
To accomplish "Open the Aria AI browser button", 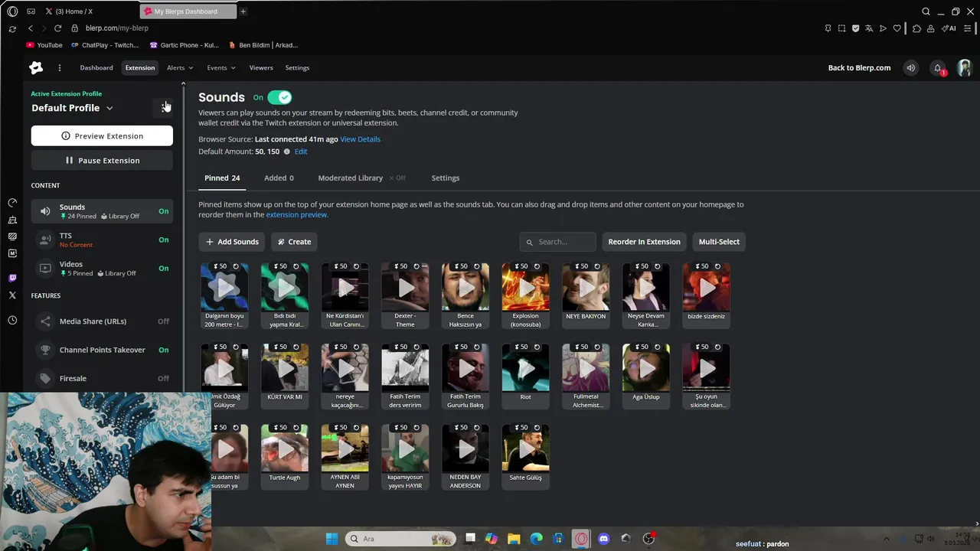I will pos(949,28).
